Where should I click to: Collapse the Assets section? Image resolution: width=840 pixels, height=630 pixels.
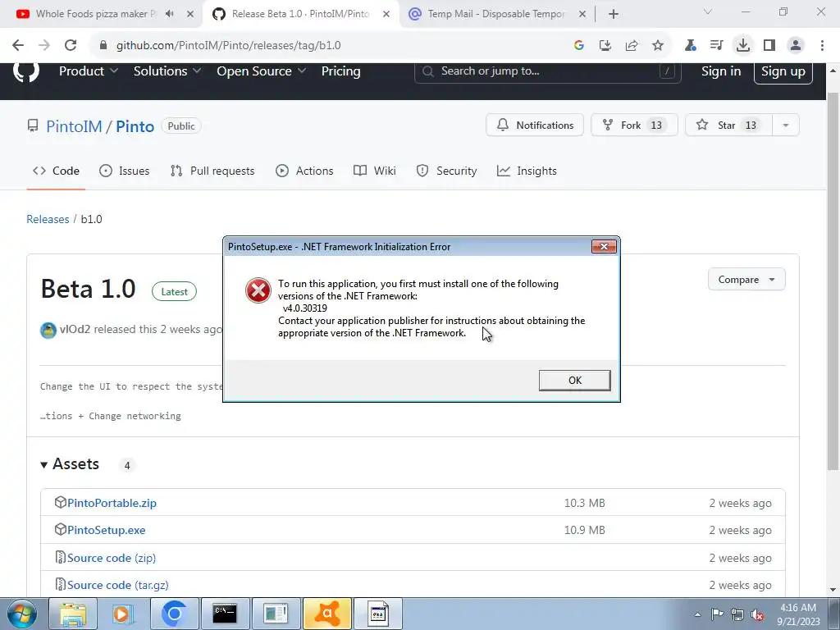point(70,464)
